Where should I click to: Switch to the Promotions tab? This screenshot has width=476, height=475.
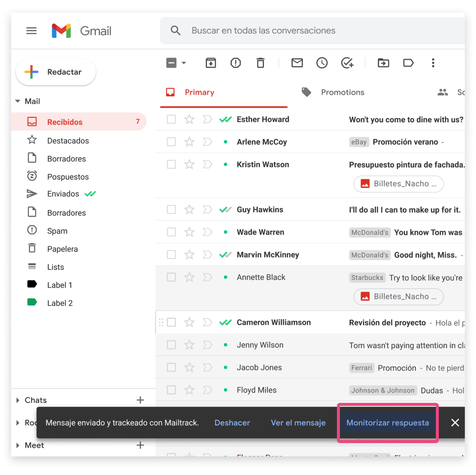pyautogui.click(x=342, y=92)
